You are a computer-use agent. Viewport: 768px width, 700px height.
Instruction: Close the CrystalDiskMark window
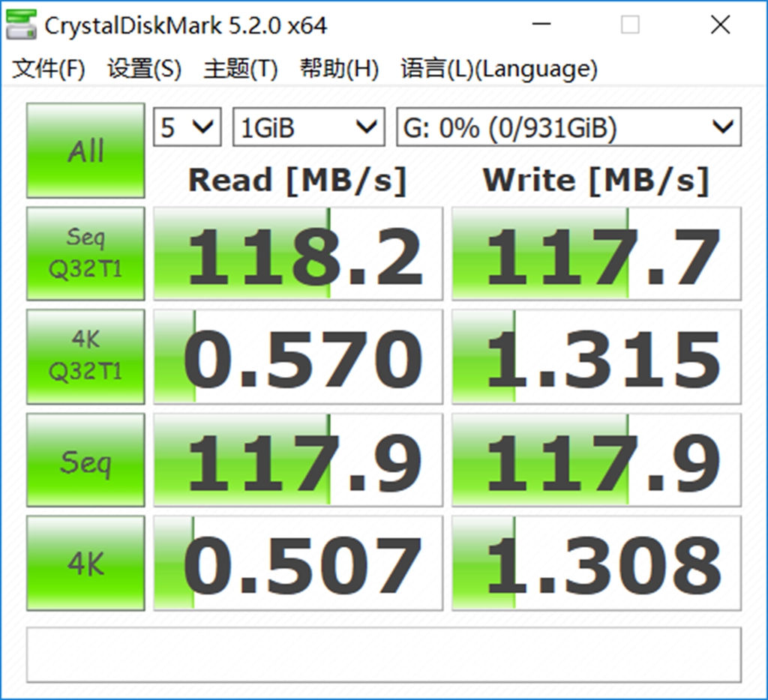721,25
